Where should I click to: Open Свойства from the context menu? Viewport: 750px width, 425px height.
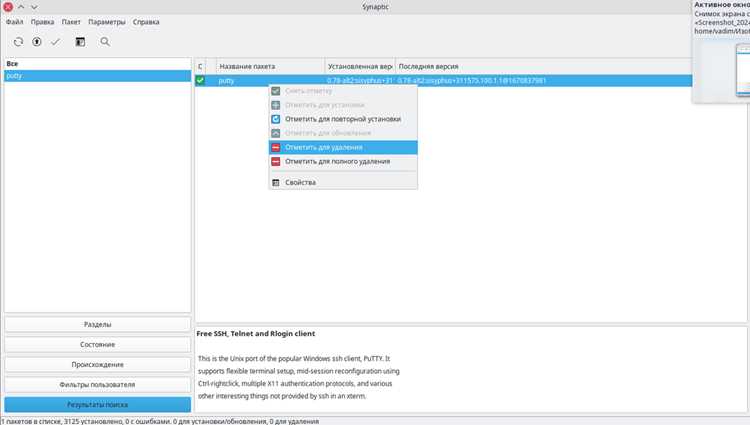tap(343, 182)
